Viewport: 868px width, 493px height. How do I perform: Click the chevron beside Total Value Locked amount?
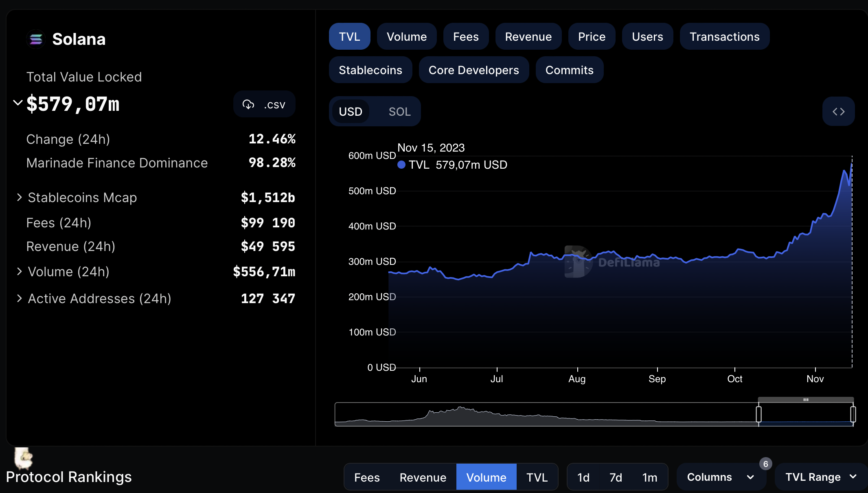pos(18,103)
